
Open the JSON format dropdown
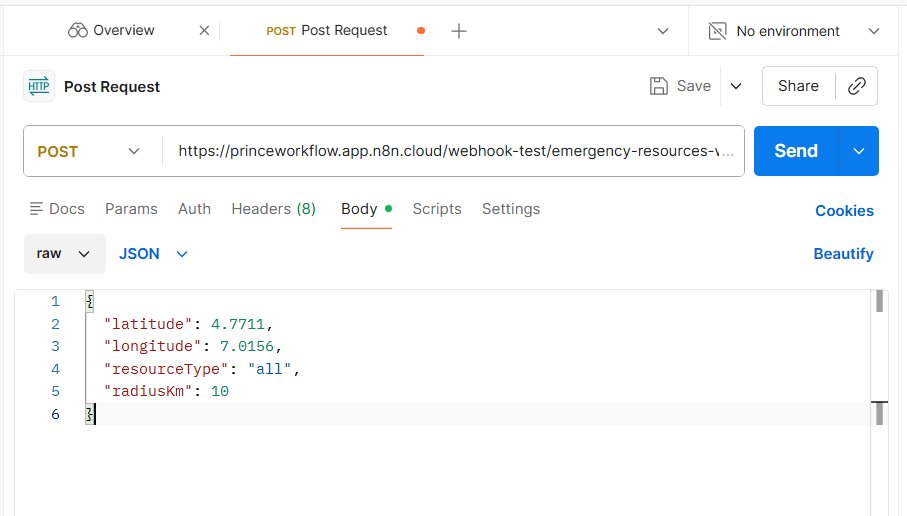153,254
